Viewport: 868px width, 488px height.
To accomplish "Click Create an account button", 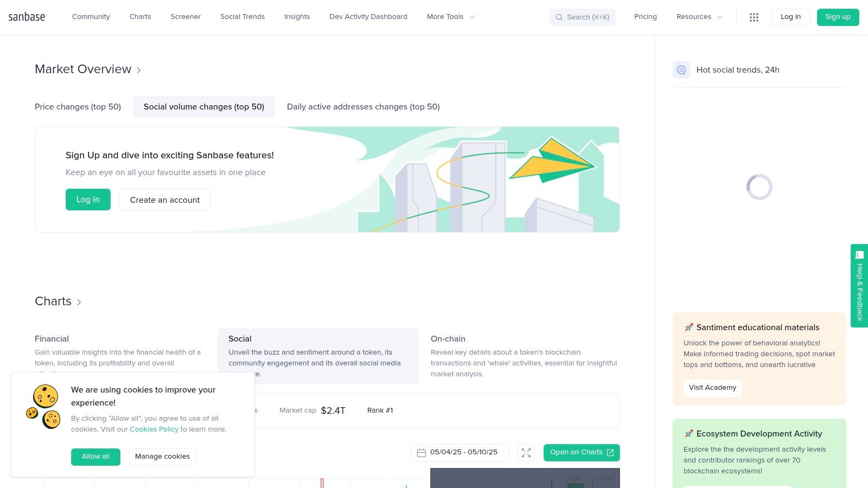I will 165,200.
